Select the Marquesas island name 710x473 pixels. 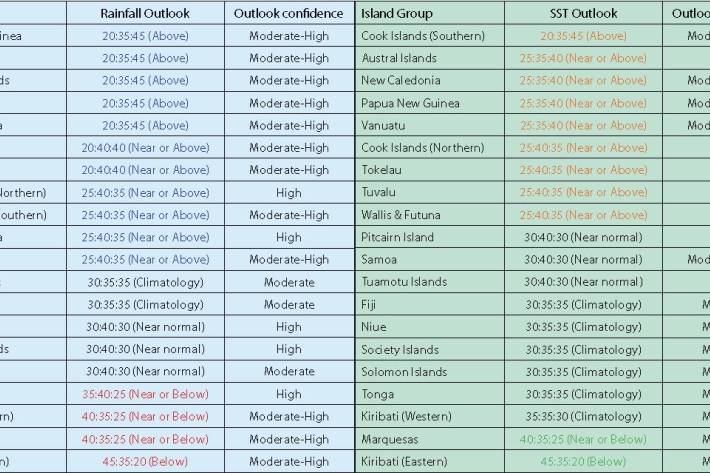[x=390, y=439]
